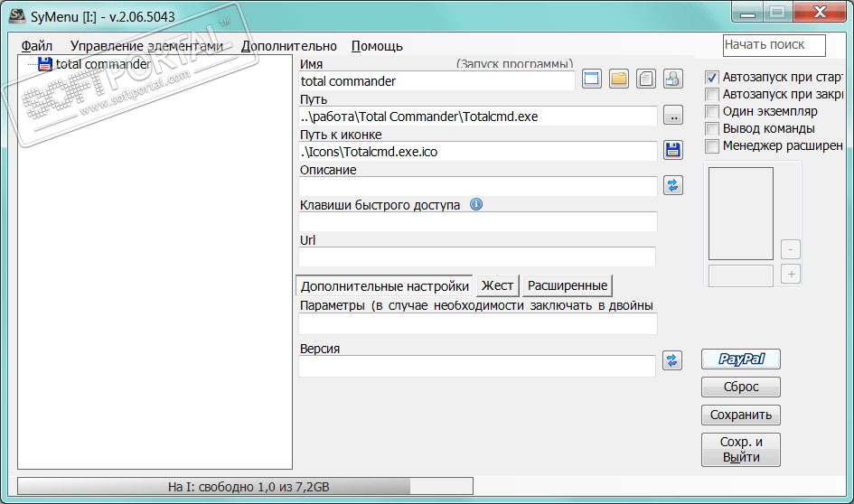
Task: Click into the Описание field
Action: (x=478, y=186)
